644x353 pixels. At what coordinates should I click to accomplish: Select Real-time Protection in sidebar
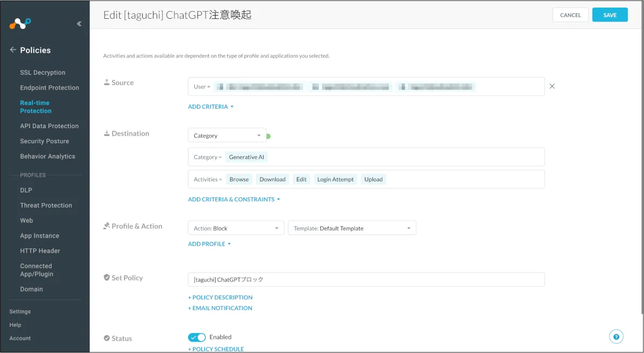pyautogui.click(x=36, y=107)
